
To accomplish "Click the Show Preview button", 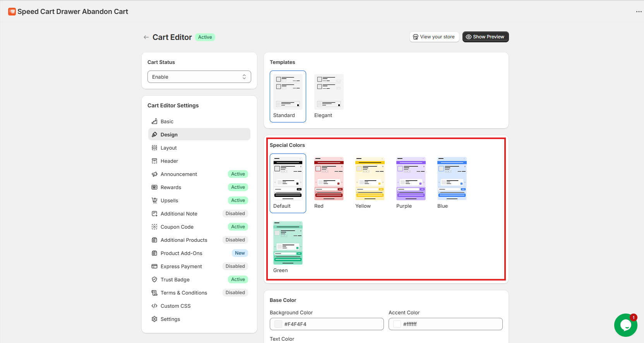I will coord(485,37).
